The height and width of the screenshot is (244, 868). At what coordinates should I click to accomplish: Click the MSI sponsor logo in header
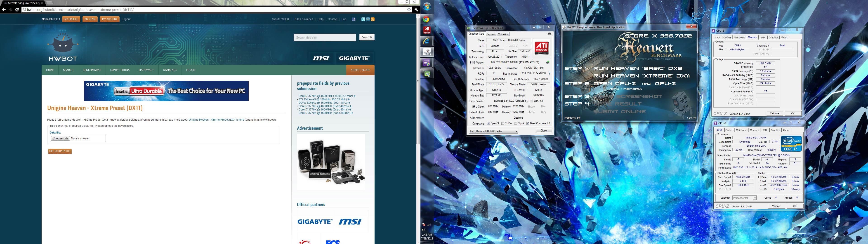[x=321, y=58]
